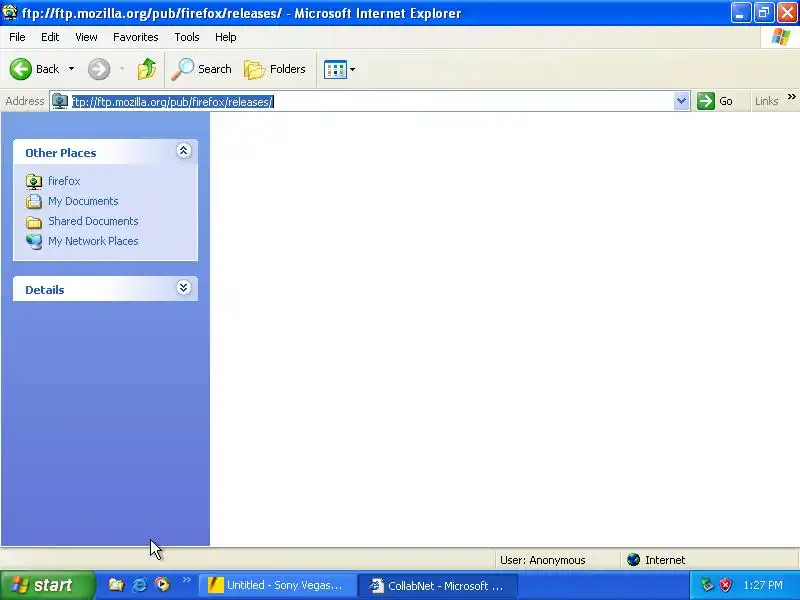Screen dimensions: 800x600
Task: Click the red security shield tray icon
Action: (x=725, y=585)
